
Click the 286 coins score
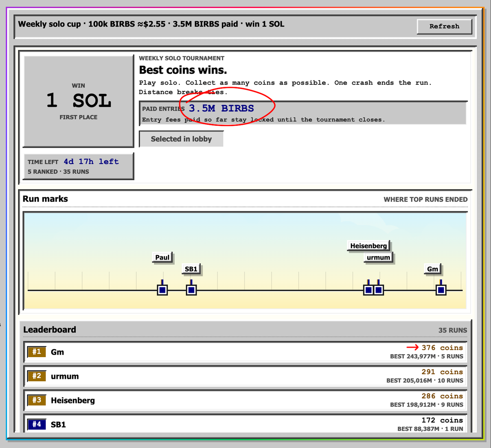click(x=442, y=396)
